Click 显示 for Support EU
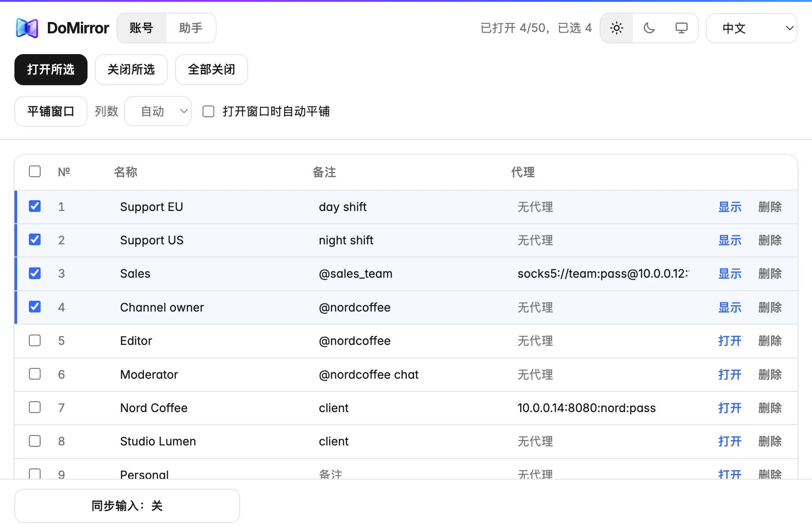Image resolution: width=812 pixels, height=532 pixels. pyautogui.click(x=730, y=207)
